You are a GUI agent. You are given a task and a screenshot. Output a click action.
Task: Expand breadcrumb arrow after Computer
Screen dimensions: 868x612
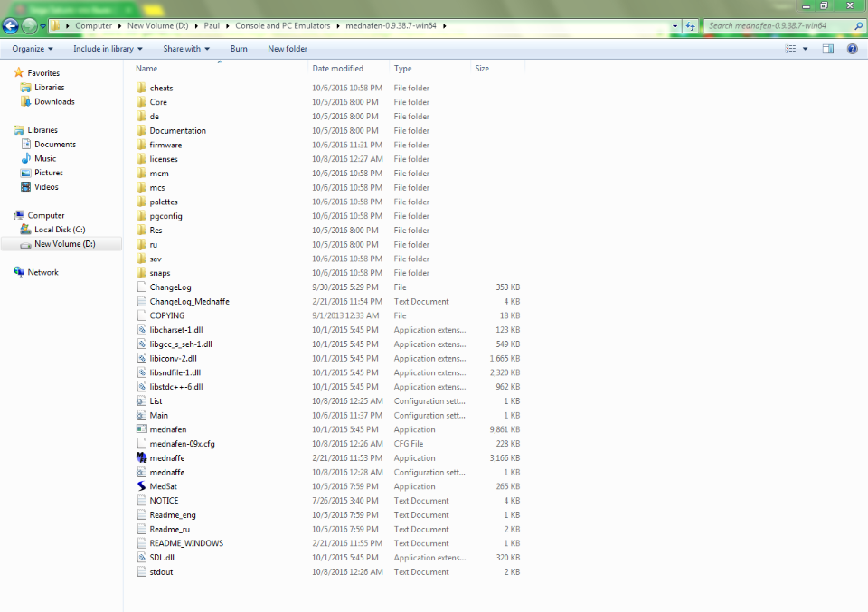click(x=119, y=26)
